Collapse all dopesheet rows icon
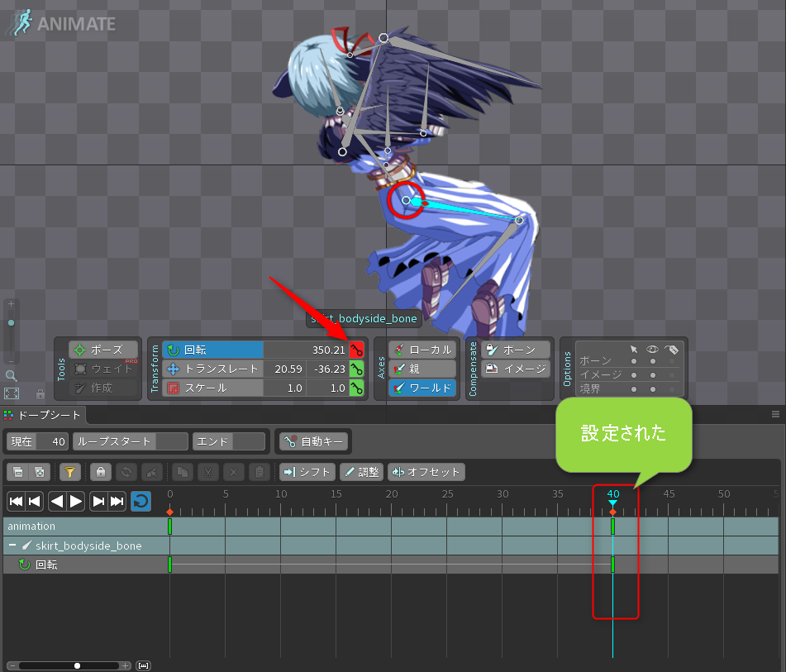This screenshot has width=786, height=672. [18, 472]
